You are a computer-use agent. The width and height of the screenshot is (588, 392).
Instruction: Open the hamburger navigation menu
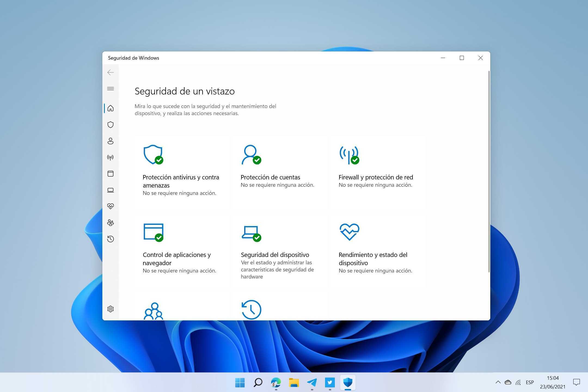click(x=110, y=89)
